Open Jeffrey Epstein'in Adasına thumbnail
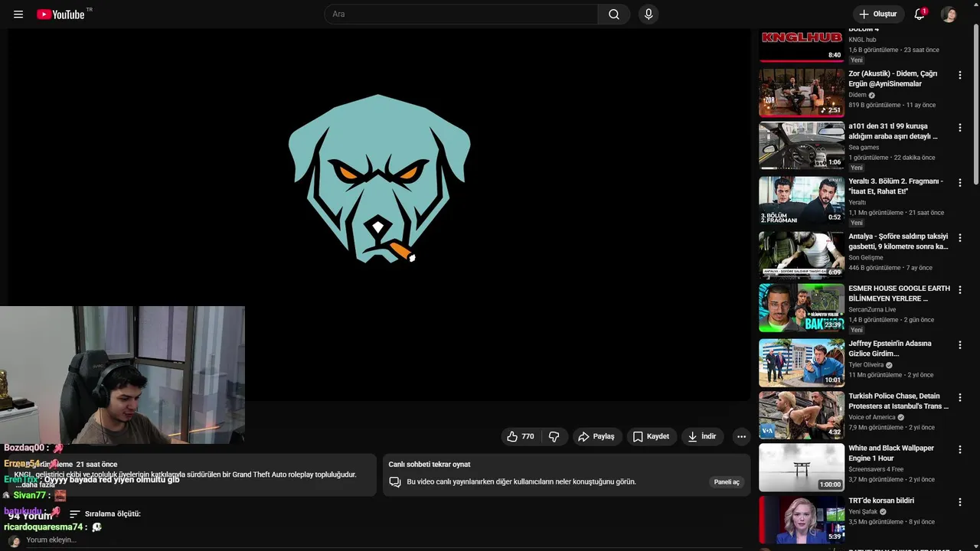 click(x=802, y=362)
